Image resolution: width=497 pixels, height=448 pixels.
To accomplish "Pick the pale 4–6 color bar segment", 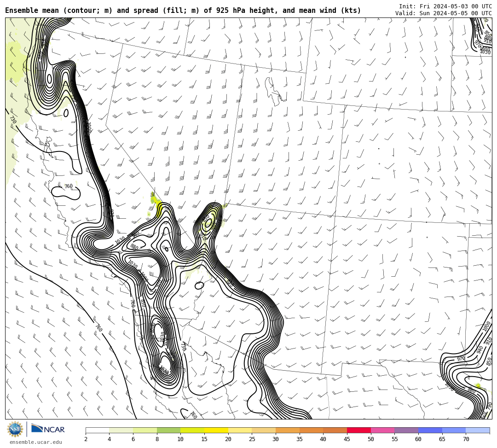I will click(121, 430).
